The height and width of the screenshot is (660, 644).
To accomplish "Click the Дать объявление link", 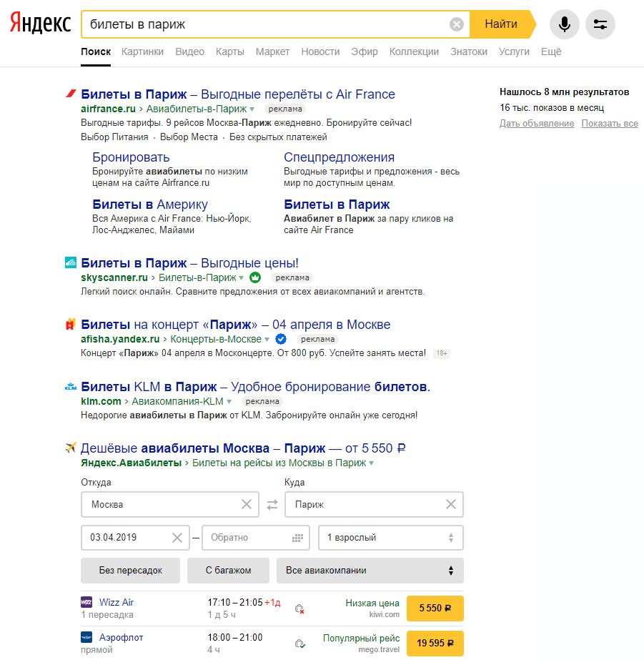I will 537,123.
